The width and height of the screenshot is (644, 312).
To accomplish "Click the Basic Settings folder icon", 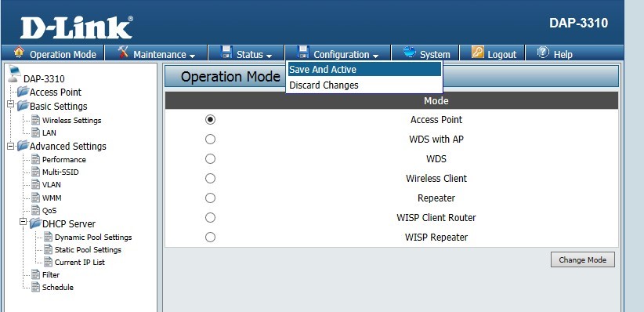I will [23, 106].
